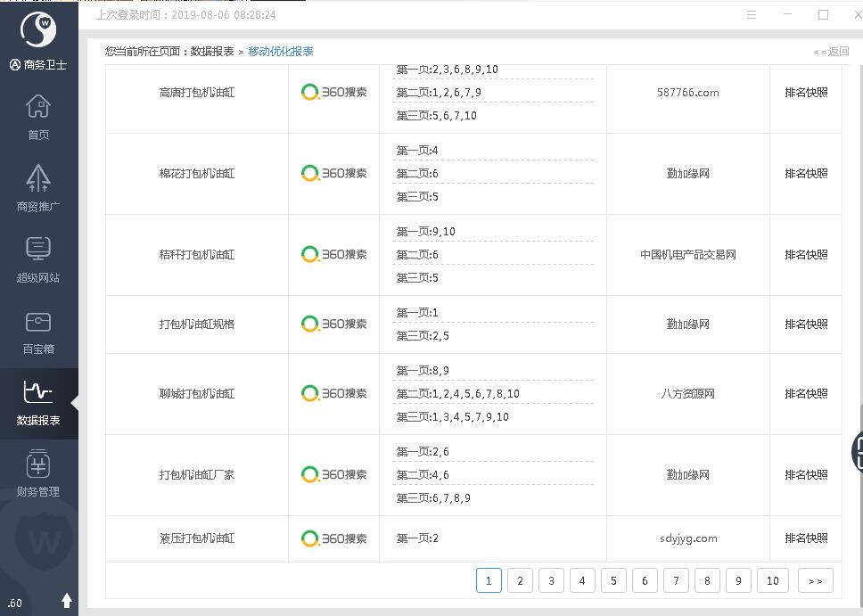Image resolution: width=863 pixels, height=616 pixels.
Task: Open the 首页 home icon in sidebar
Action: click(x=38, y=117)
